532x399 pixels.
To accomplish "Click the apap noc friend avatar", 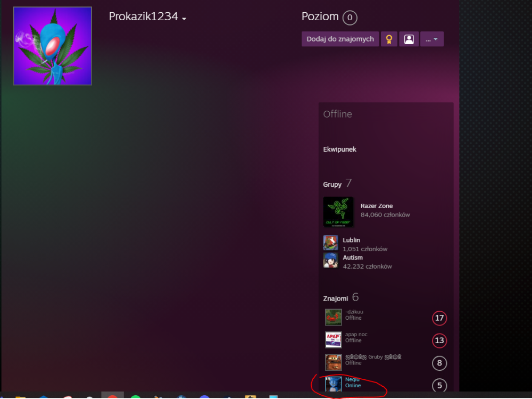I will click(x=333, y=339).
